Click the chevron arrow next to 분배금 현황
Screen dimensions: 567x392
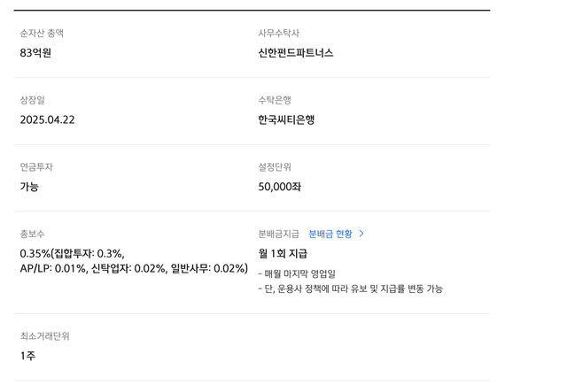click(x=361, y=234)
